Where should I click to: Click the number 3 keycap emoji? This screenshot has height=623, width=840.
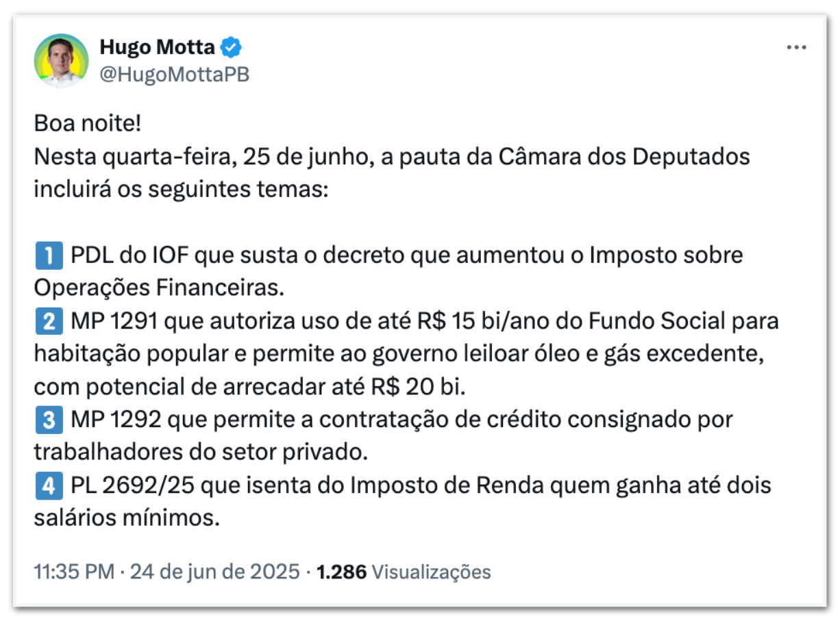pyautogui.click(x=48, y=420)
